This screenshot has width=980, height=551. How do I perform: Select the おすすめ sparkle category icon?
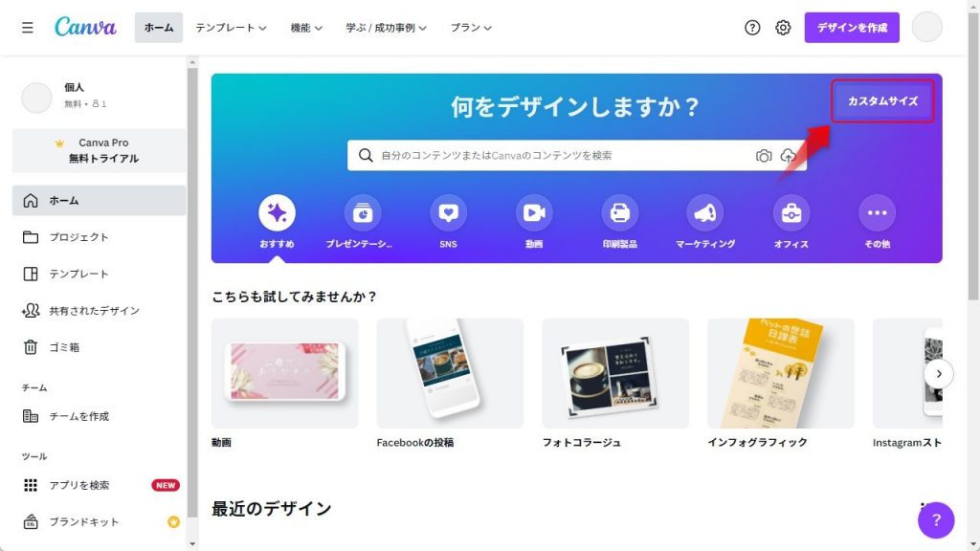click(277, 213)
